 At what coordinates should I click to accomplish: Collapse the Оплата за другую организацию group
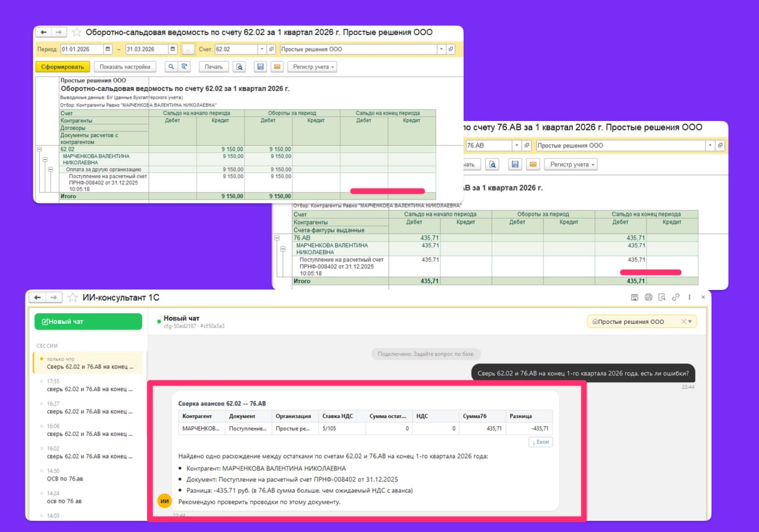coord(50,170)
